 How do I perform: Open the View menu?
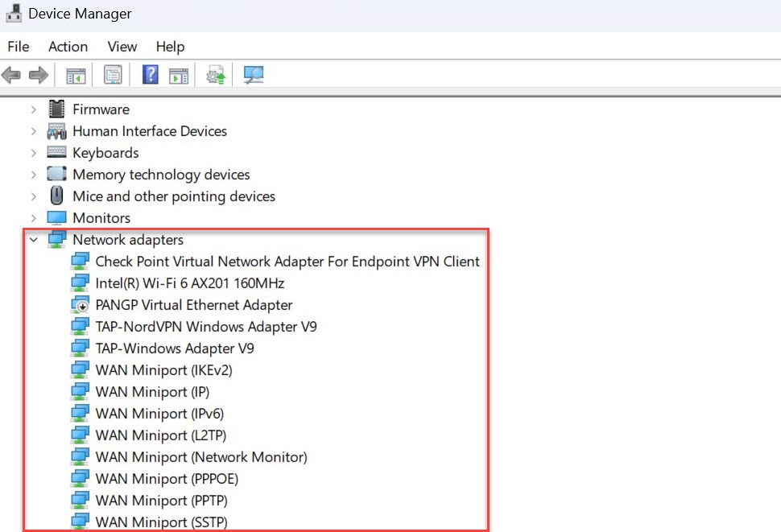122,47
